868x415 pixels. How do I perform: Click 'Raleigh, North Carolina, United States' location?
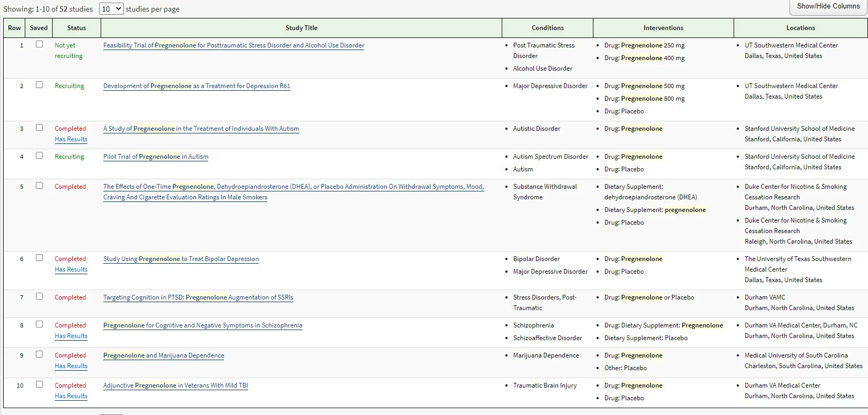[x=798, y=242]
